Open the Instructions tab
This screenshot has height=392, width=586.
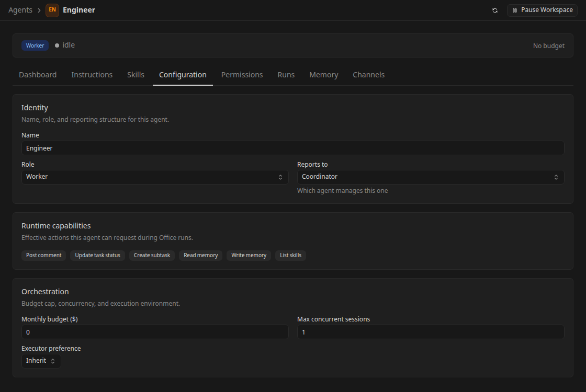(92, 75)
